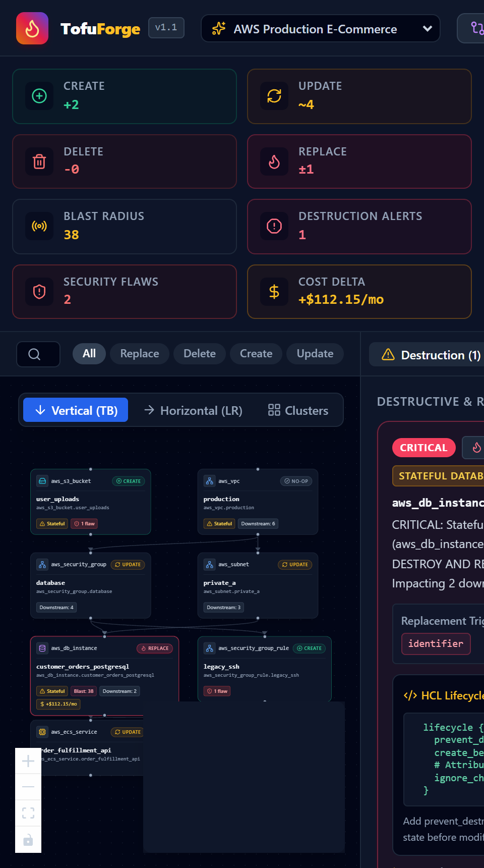The width and height of the screenshot is (484, 868).
Task: Fit graph to view
Action: point(28,813)
